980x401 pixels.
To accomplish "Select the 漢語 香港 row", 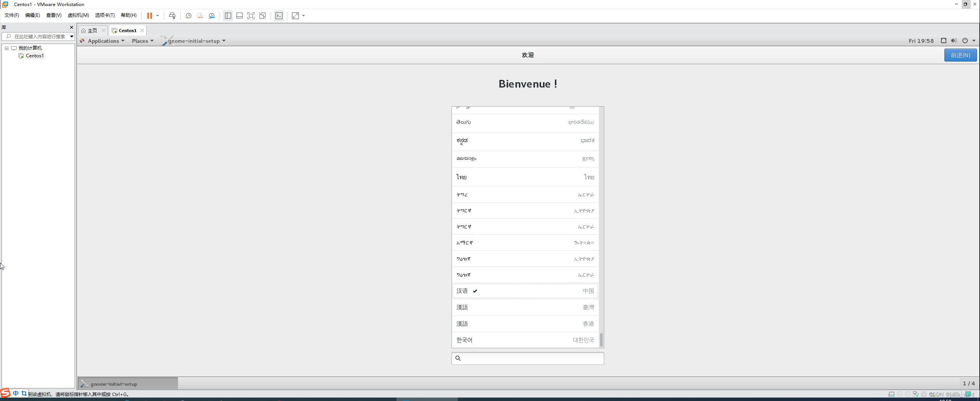I will (x=525, y=324).
